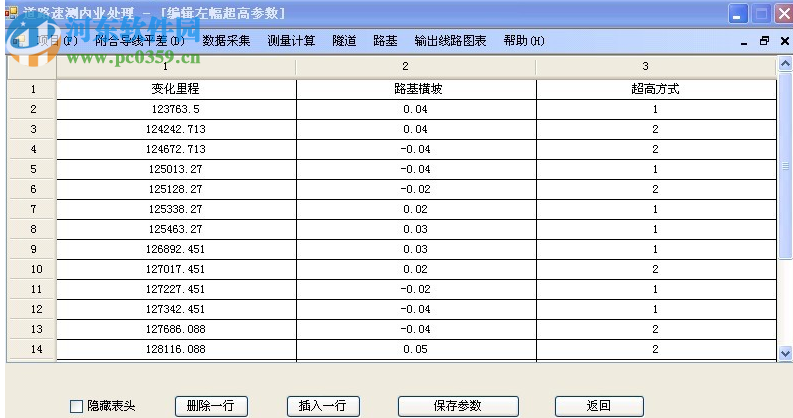Select cell with value 125463.27

[x=176, y=229]
